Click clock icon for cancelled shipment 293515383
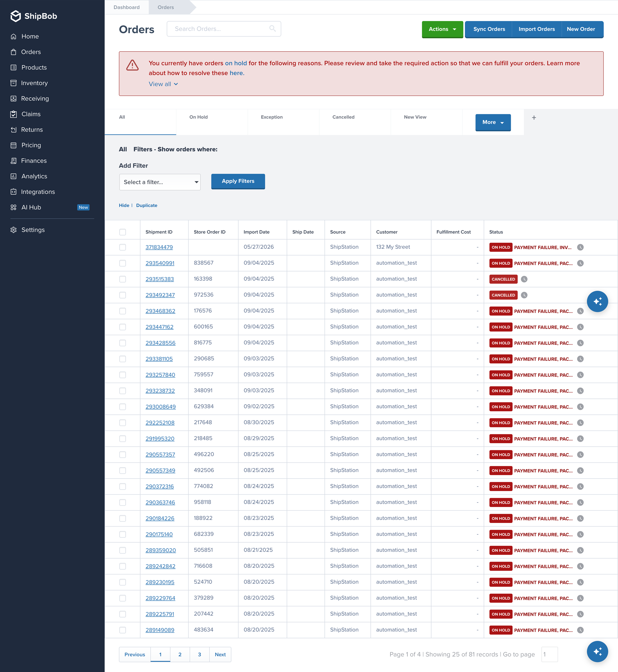 [524, 279]
